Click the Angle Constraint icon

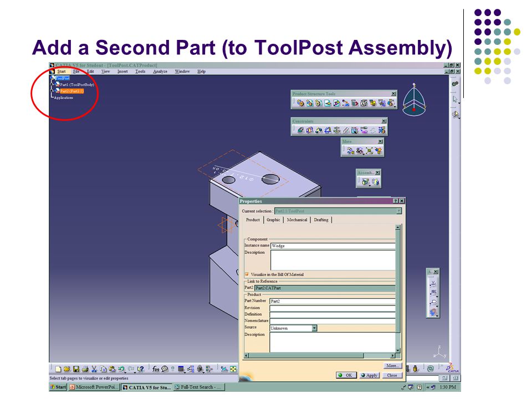pyautogui.click(x=328, y=130)
